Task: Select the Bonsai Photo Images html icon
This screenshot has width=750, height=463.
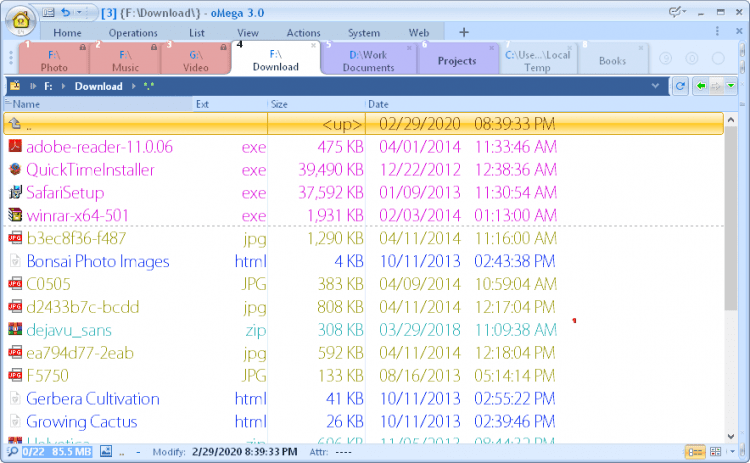Action: click(15, 261)
